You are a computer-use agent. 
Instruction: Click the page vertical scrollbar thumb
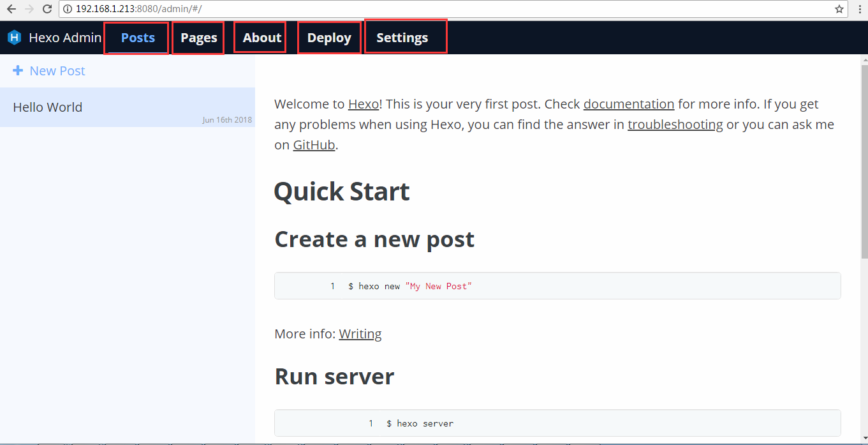(864, 162)
